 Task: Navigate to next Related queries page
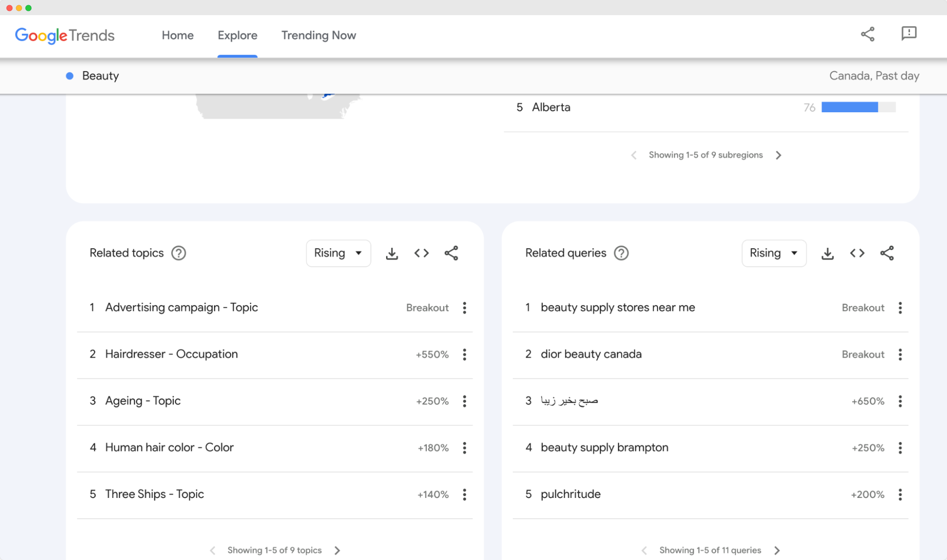[778, 550]
